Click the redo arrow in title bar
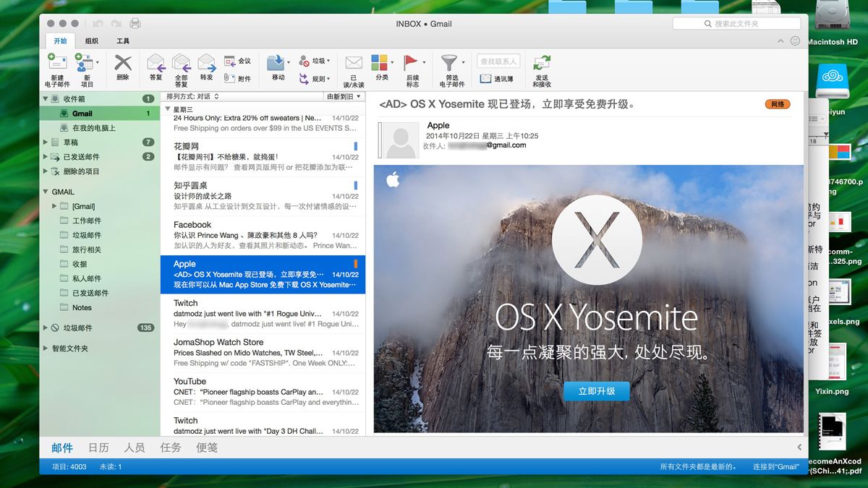Viewport: 868px width, 488px height. (116, 24)
